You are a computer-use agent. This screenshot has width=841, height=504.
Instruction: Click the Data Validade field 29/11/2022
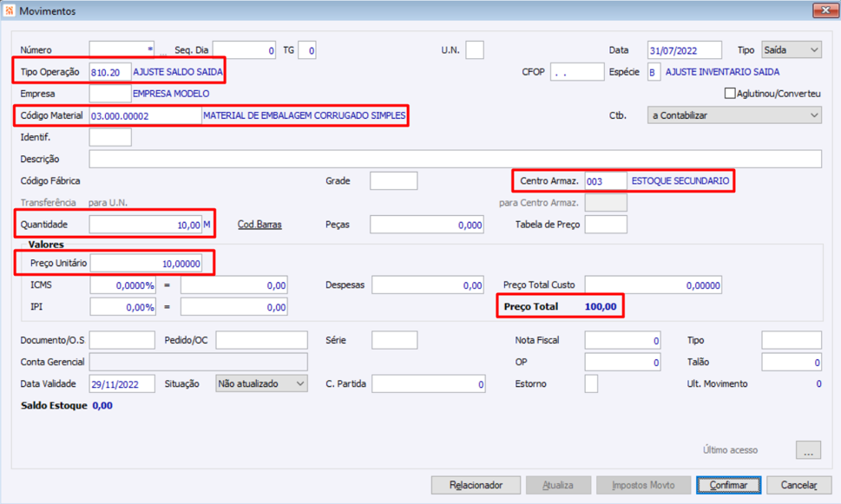coord(122,384)
